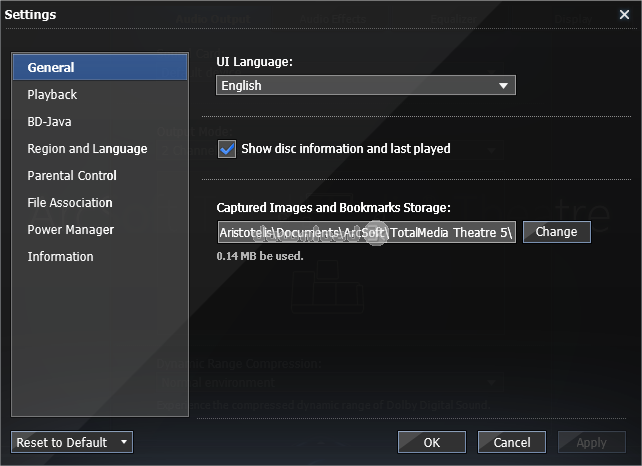
Task: Show the Information page
Action: [60, 257]
